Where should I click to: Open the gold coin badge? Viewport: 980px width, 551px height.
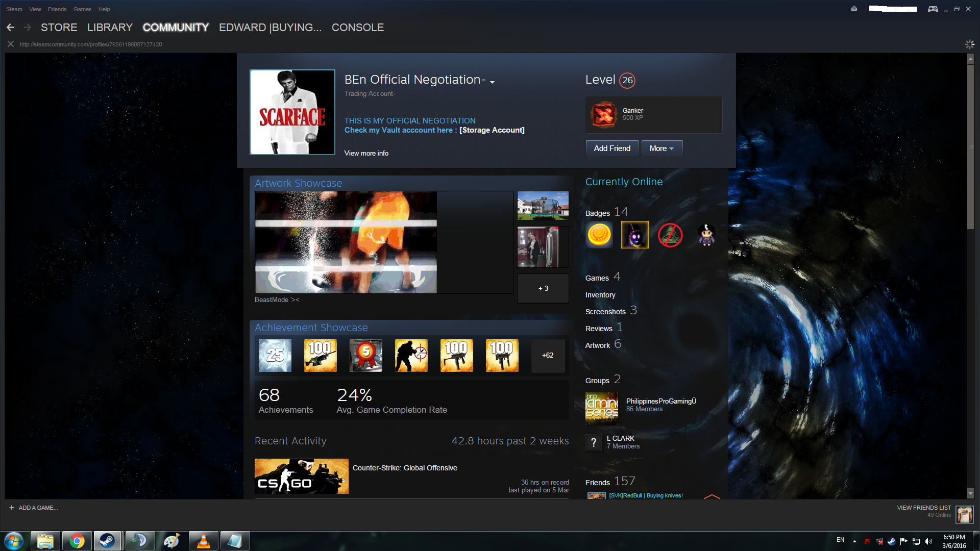coord(599,235)
